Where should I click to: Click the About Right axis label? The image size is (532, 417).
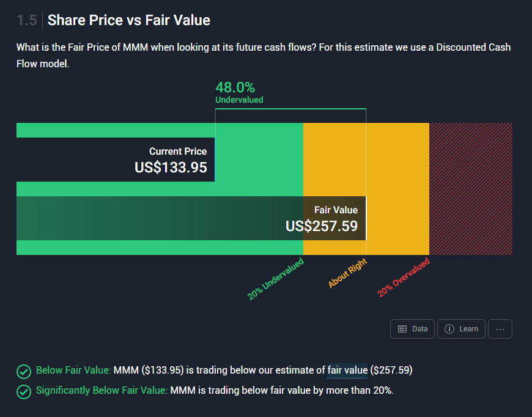348,272
